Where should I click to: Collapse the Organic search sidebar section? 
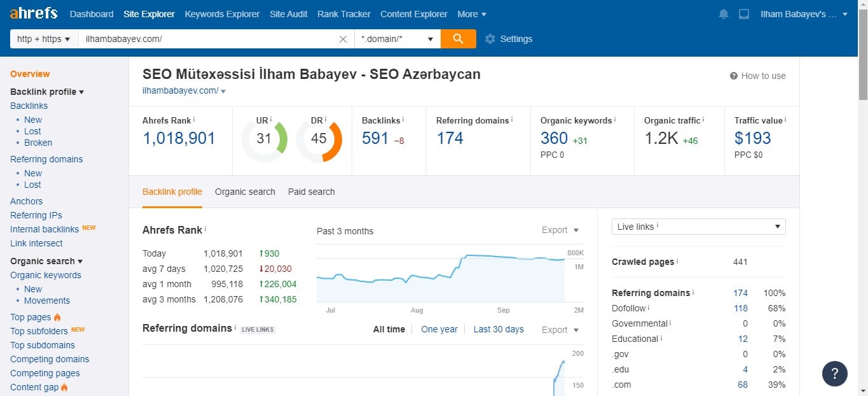47,261
